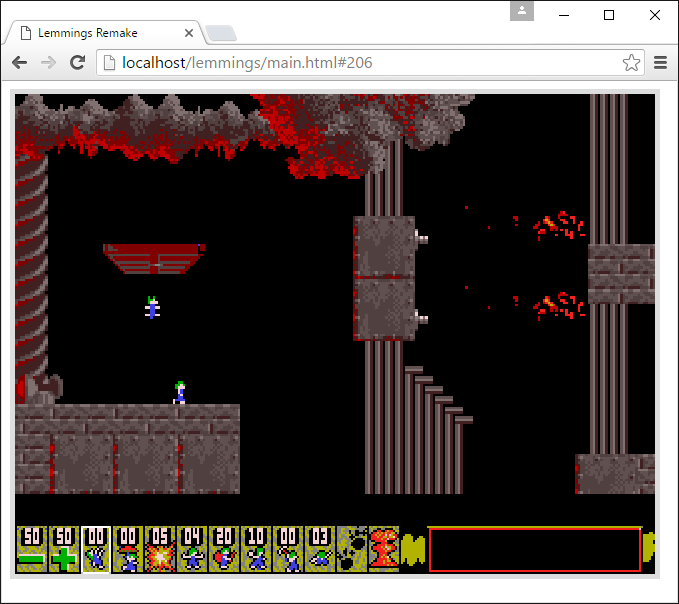The height and width of the screenshot is (604, 679).
Task: Go back in browser history
Action: (19, 63)
